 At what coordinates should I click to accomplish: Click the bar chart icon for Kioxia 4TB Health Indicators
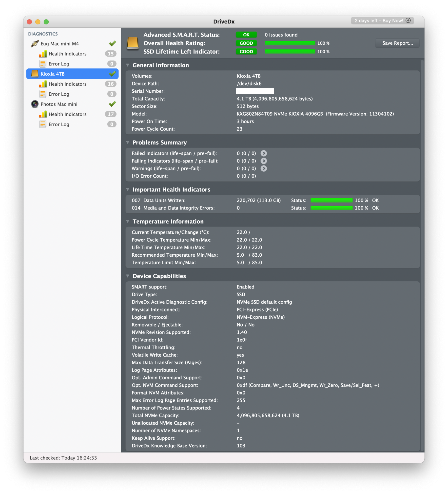43,84
